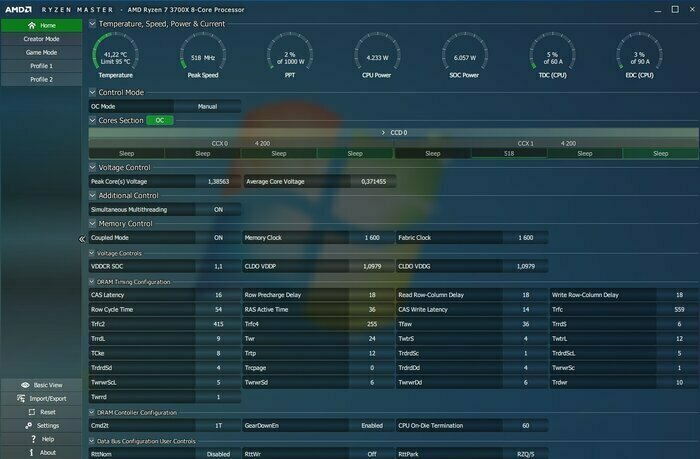Toggle GearDownEn Enabled value
Image resolution: width=700 pixels, height=459 pixels.
pyautogui.click(x=371, y=426)
